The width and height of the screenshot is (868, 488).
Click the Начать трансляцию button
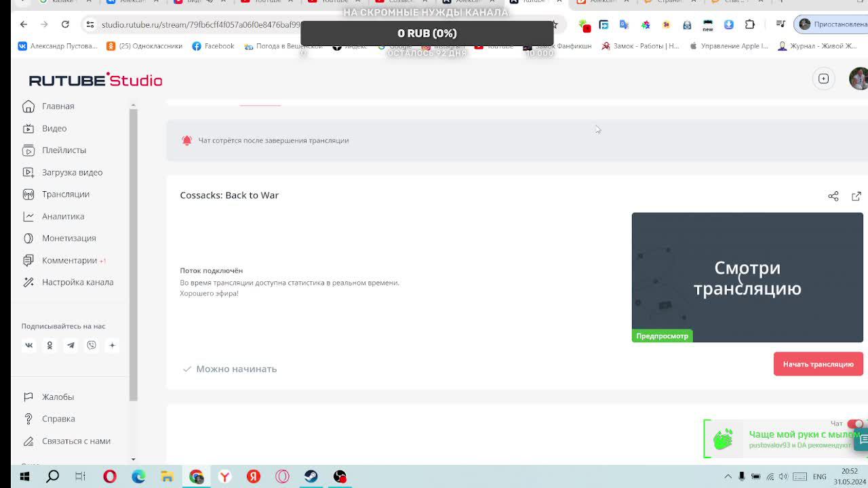[x=818, y=364]
